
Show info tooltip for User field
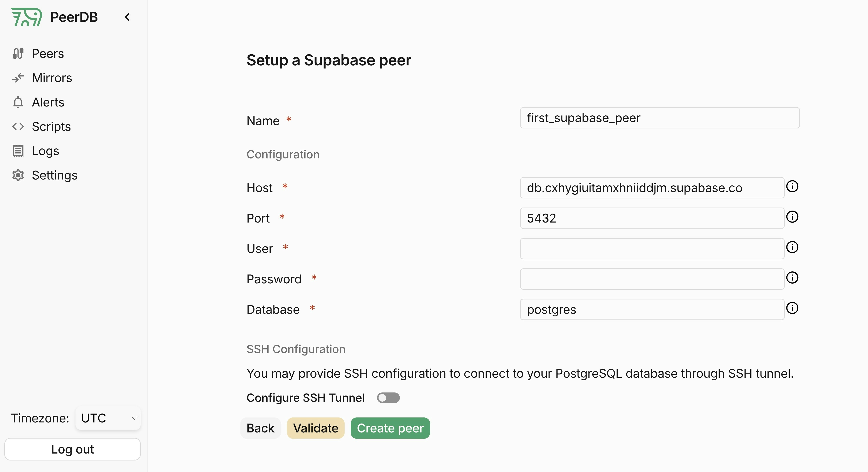tap(792, 247)
